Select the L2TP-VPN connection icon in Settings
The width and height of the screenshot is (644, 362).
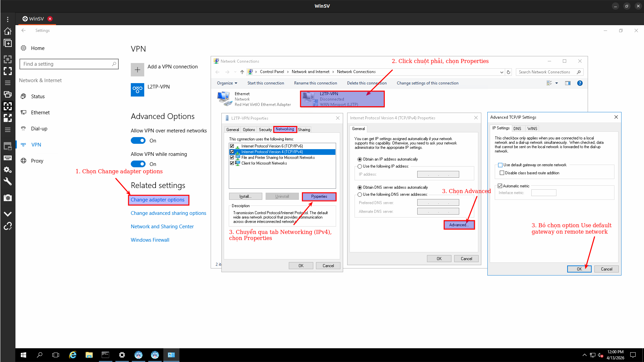[138, 90]
